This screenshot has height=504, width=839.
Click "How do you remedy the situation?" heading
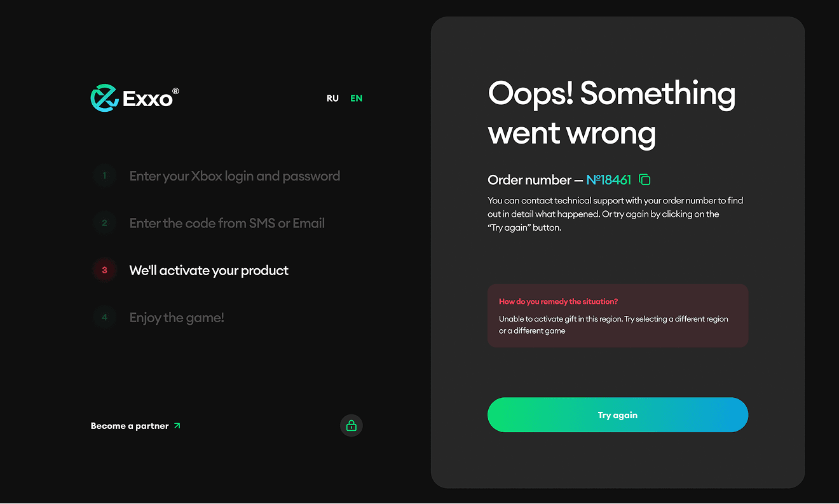coord(558,301)
